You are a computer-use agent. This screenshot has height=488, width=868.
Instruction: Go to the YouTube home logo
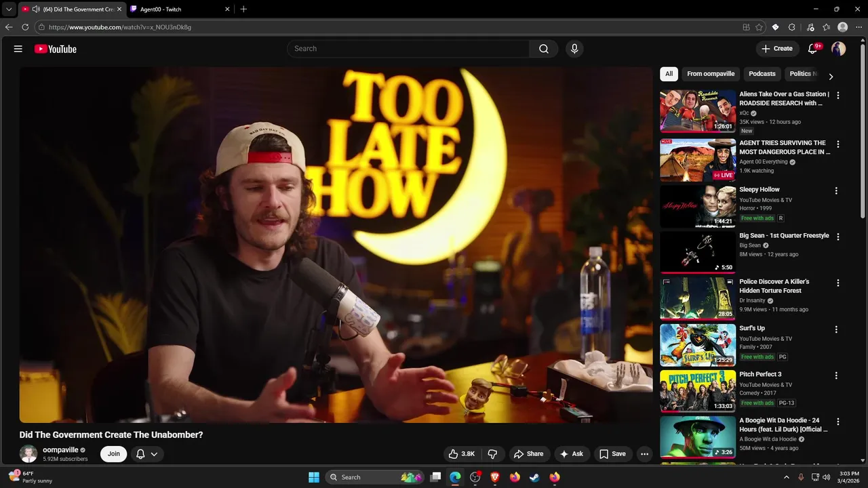56,49
